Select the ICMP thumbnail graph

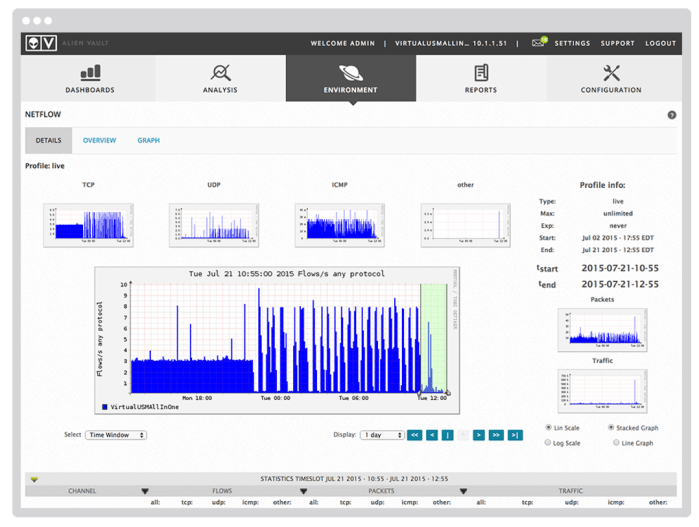pyautogui.click(x=339, y=225)
